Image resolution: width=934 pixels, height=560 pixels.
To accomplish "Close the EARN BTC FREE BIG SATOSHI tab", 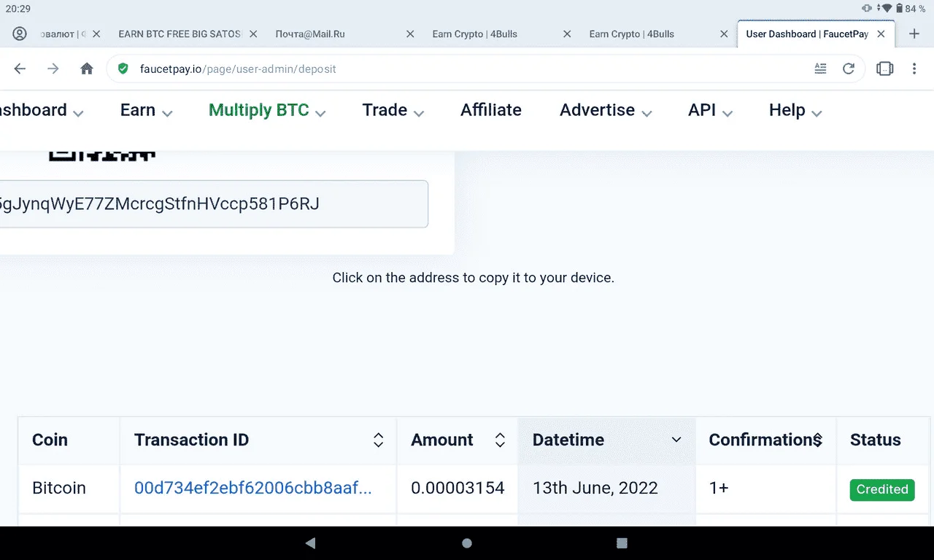I will [x=253, y=34].
